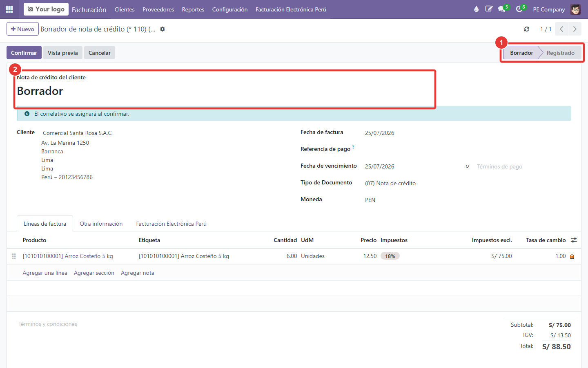The image size is (588, 368).
Task: Open column settings adjust icon in table header
Action: (x=574, y=240)
